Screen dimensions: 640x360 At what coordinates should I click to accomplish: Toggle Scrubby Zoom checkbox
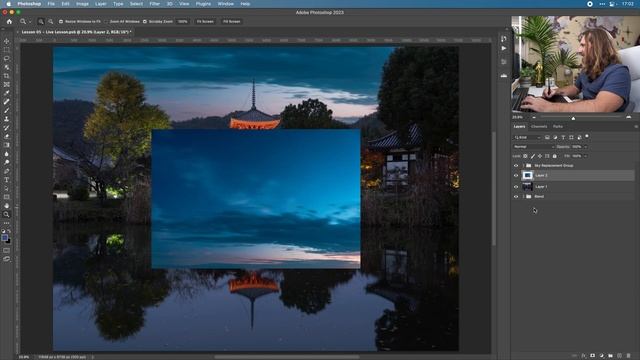pyautogui.click(x=144, y=21)
